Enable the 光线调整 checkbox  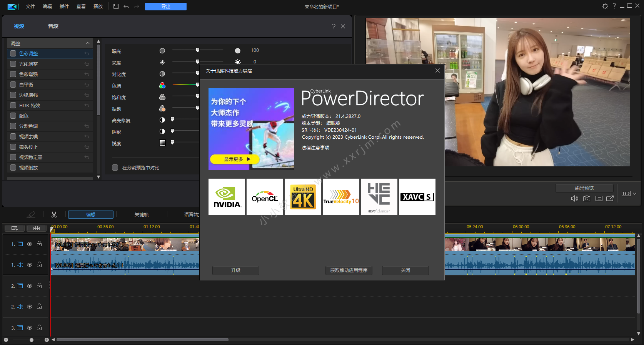pos(13,64)
